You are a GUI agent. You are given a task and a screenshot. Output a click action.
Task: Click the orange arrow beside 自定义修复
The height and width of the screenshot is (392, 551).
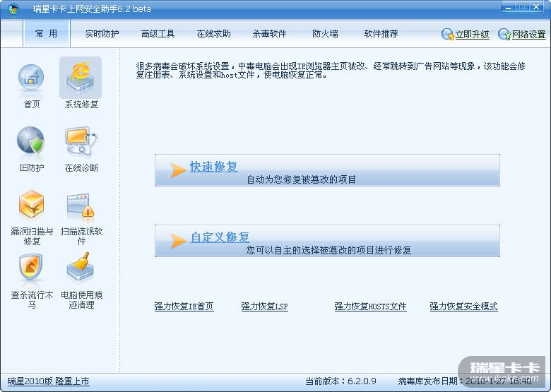pyautogui.click(x=178, y=241)
